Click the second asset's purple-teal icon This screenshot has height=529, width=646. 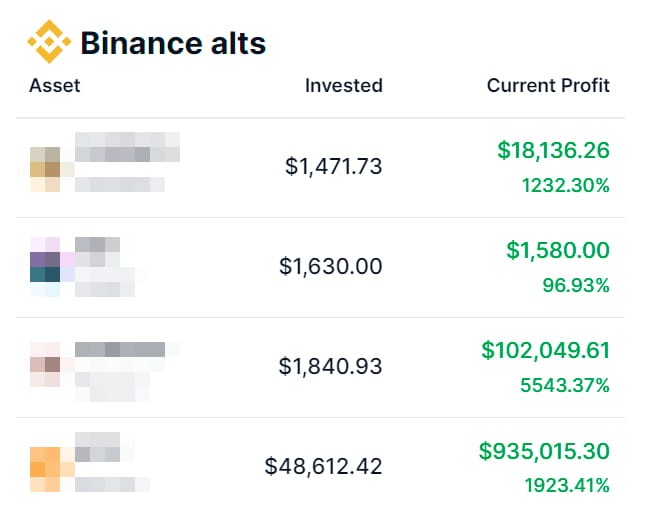[x=45, y=267]
